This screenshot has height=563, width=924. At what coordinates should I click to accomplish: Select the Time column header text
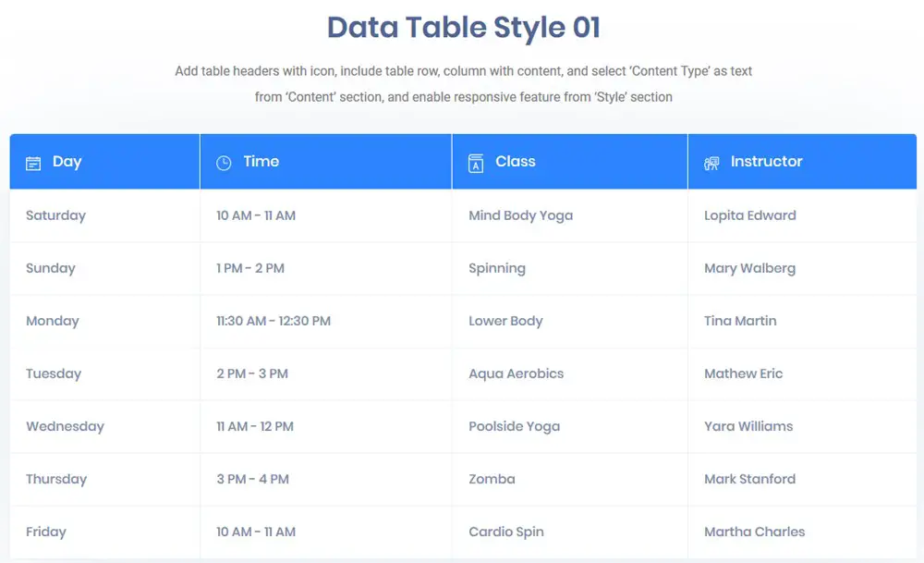pyautogui.click(x=261, y=162)
